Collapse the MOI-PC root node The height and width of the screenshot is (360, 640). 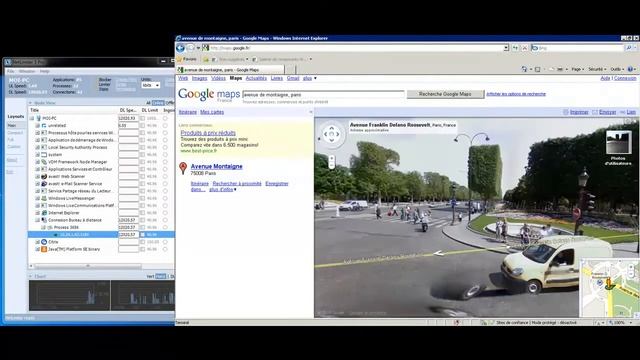[x=32, y=118]
